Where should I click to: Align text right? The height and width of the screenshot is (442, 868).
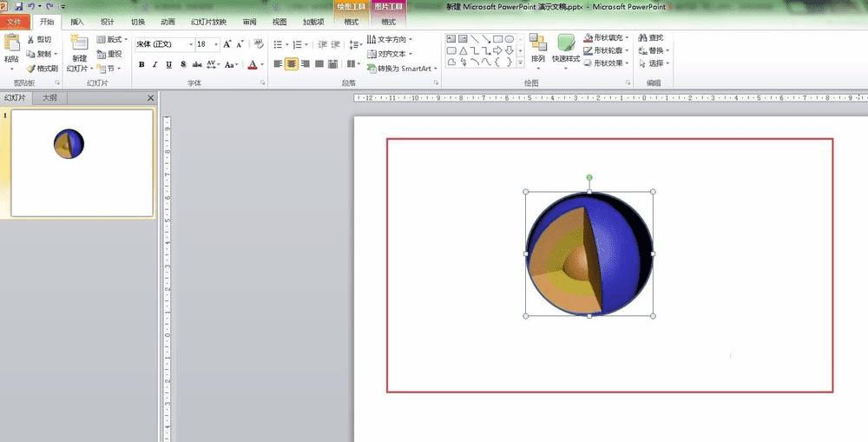point(306,64)
